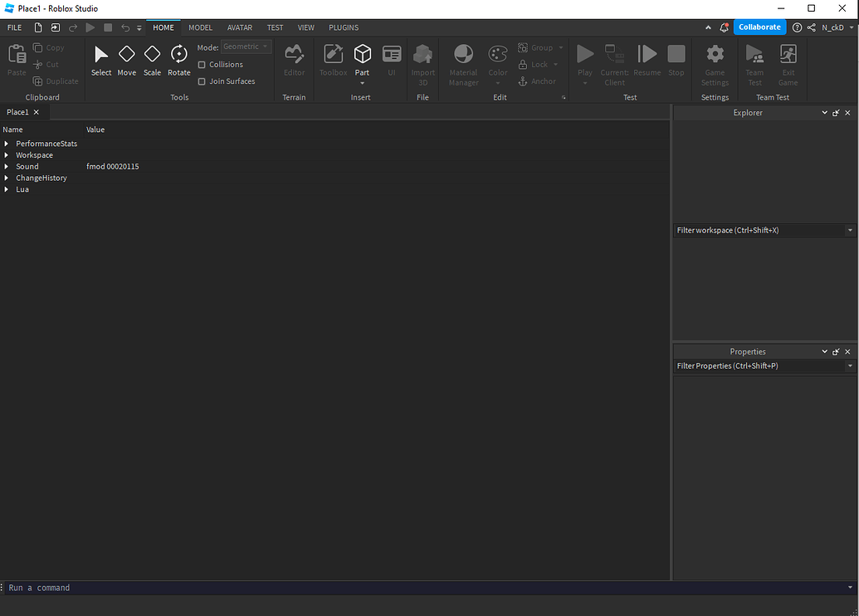859x616 pixels.
Task: Open the Filter Properties dropdown arrow
Action: pos(850,366)
